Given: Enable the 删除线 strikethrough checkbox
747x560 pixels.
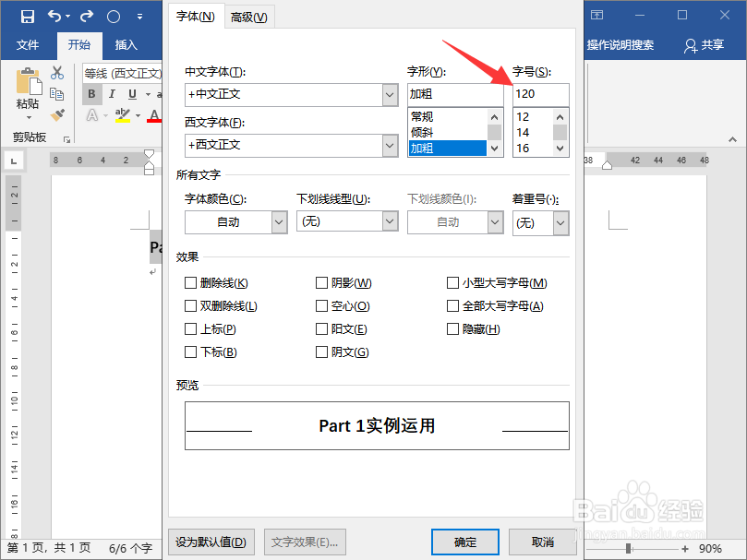Looking at the screenshot, I should tap(191, 282).
